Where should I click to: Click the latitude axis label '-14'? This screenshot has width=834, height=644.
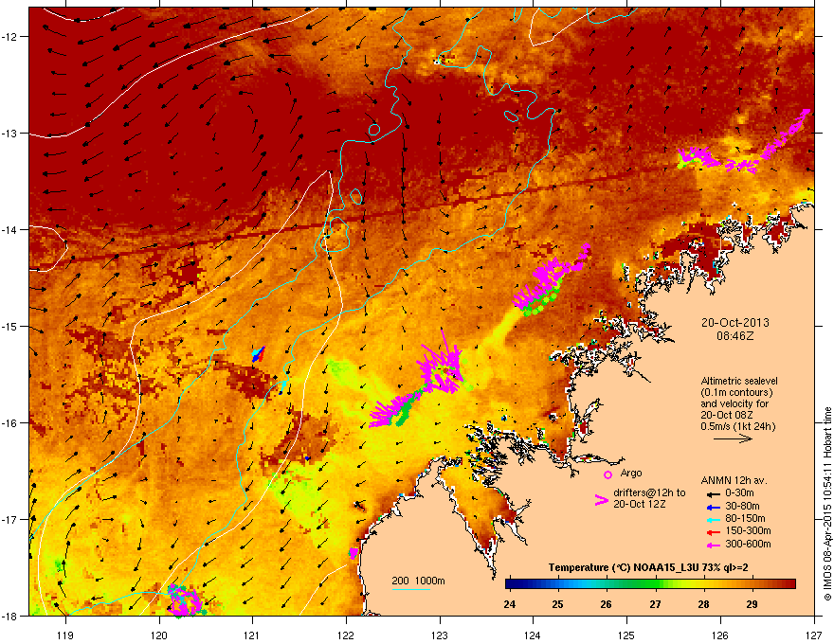(9, 230)
